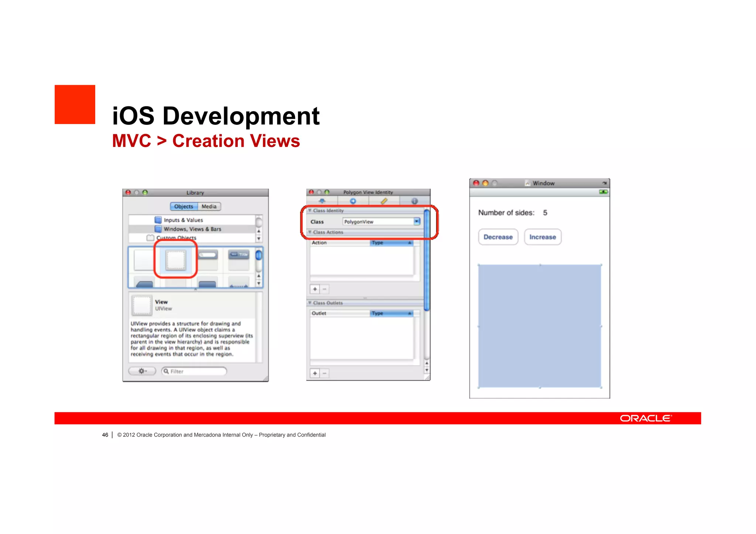Minimize the Window preview window
Viewport: 756px width, 534px height.
485,183
